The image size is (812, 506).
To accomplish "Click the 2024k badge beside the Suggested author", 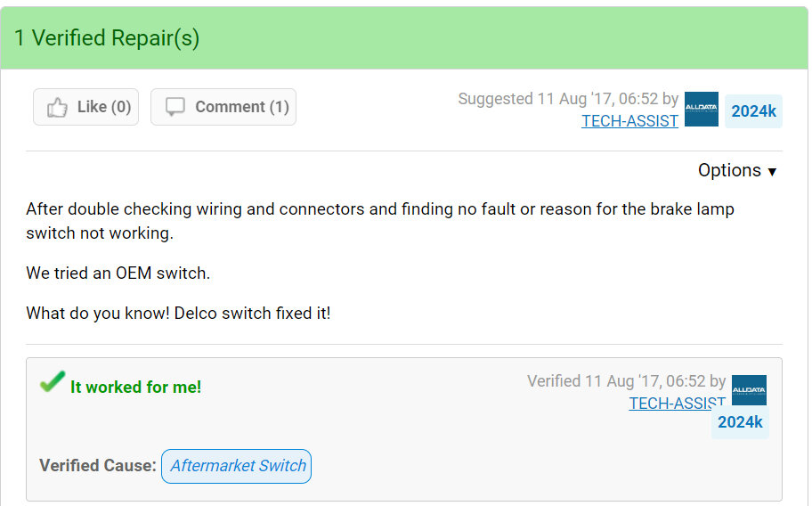I will (x=753, y=111).
